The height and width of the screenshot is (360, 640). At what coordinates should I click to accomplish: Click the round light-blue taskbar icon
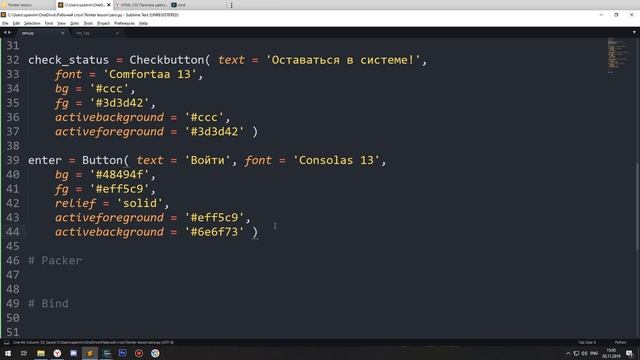pyautogui.click(x=155, y=353)
